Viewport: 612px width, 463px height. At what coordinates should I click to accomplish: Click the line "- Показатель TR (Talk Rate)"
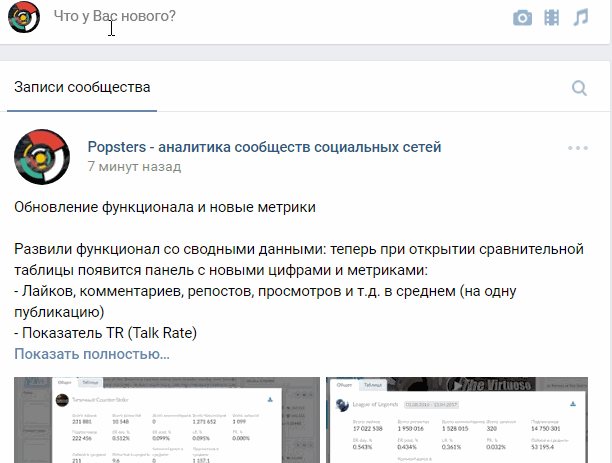(x=105, y=333)
